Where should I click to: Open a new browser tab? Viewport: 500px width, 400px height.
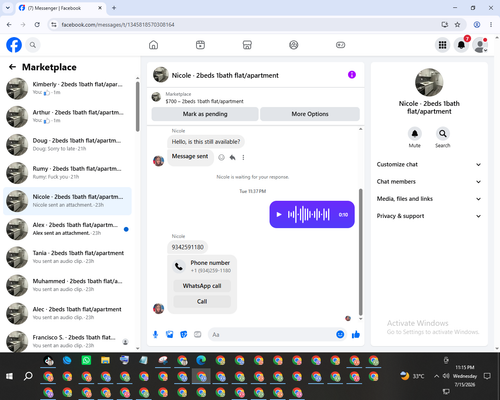coord(114,8)
